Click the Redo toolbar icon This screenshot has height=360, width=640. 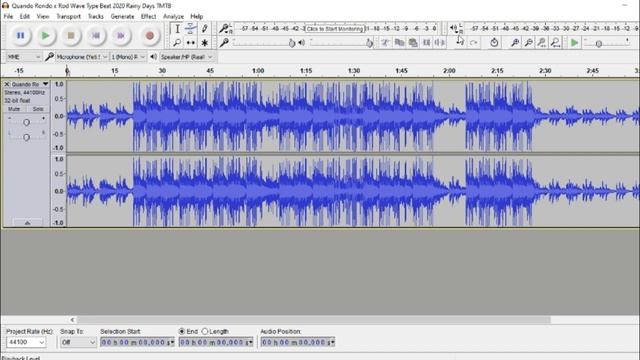pos(473,42)
